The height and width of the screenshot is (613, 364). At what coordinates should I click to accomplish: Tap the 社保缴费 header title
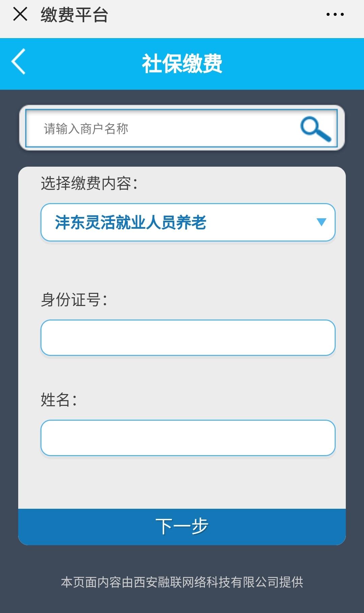(x=182, y=63)
